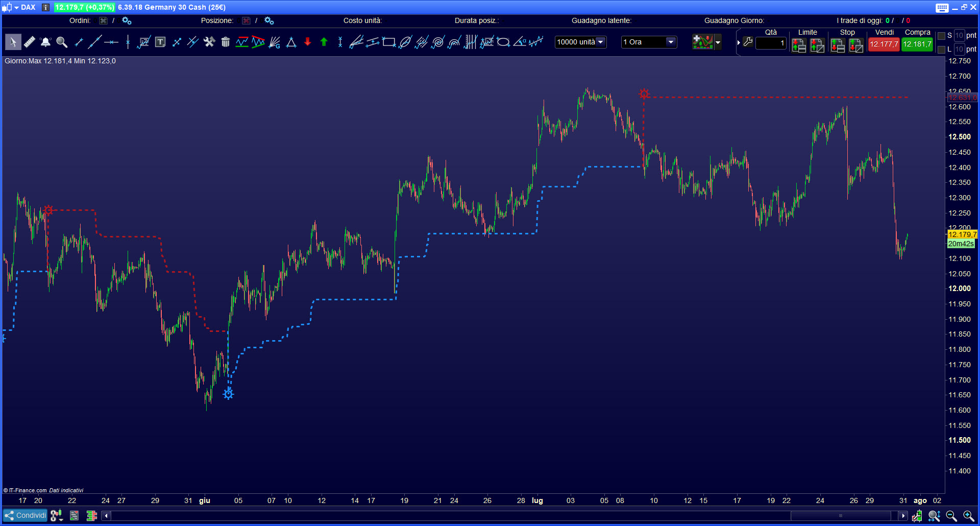Click the horizontal scrollbar thumb
This screenshot has height=526, width=980.
click(x=841, y=516)
